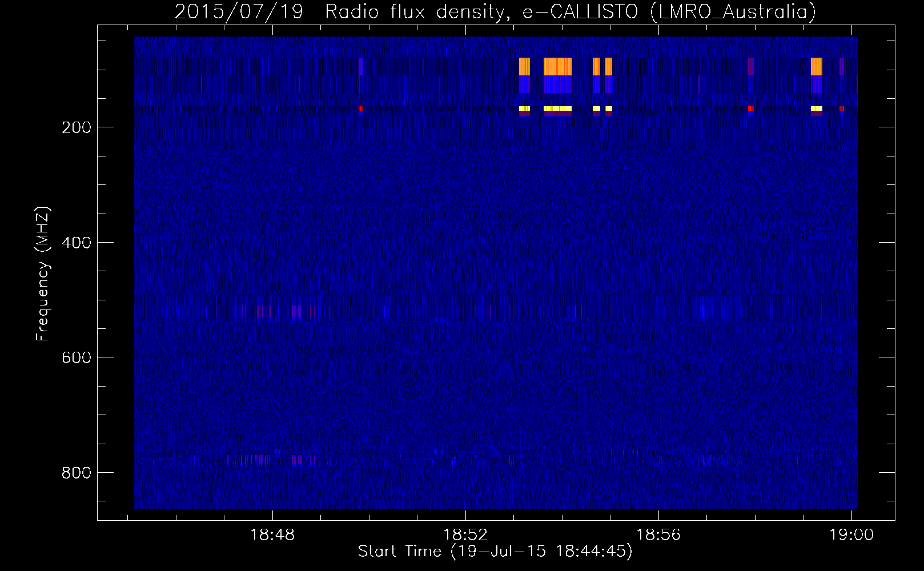Click the 18:48 time tick label
Viewport: 924px width, 571px height.
pos(272,536)
